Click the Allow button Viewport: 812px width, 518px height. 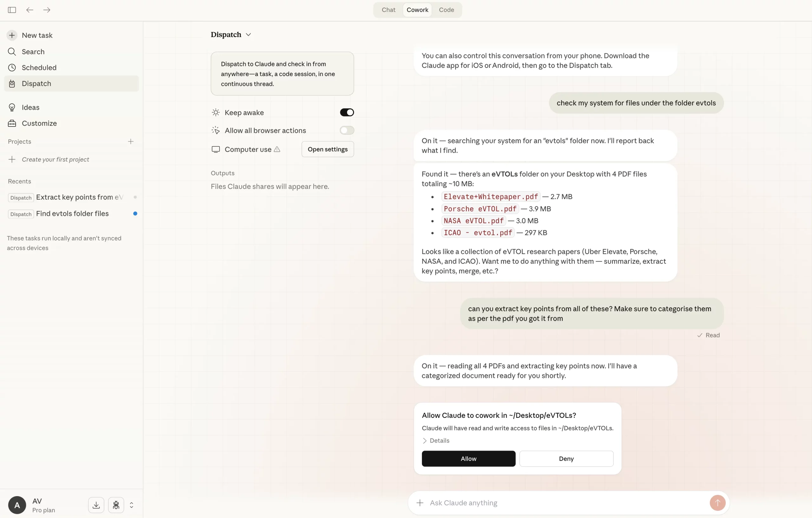[x=468, y=458]
